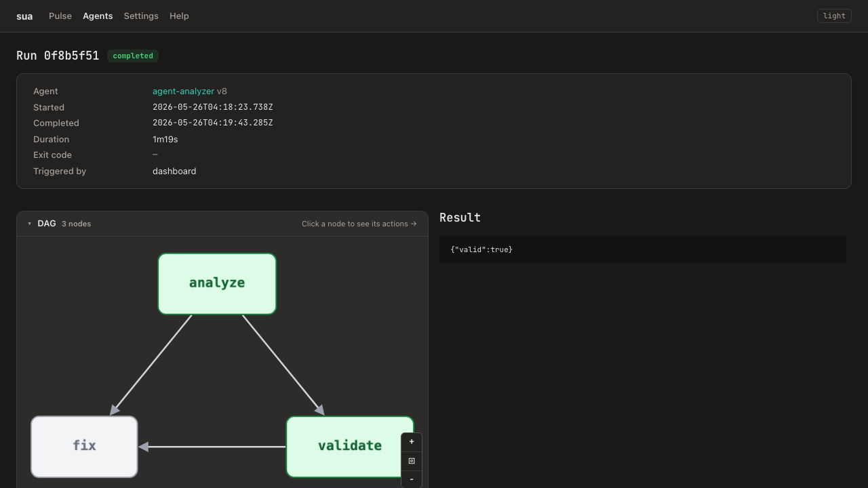The image size is (868, 488).
Task: Zoom out of the DAG graph
Action: (x=412, y=479)
